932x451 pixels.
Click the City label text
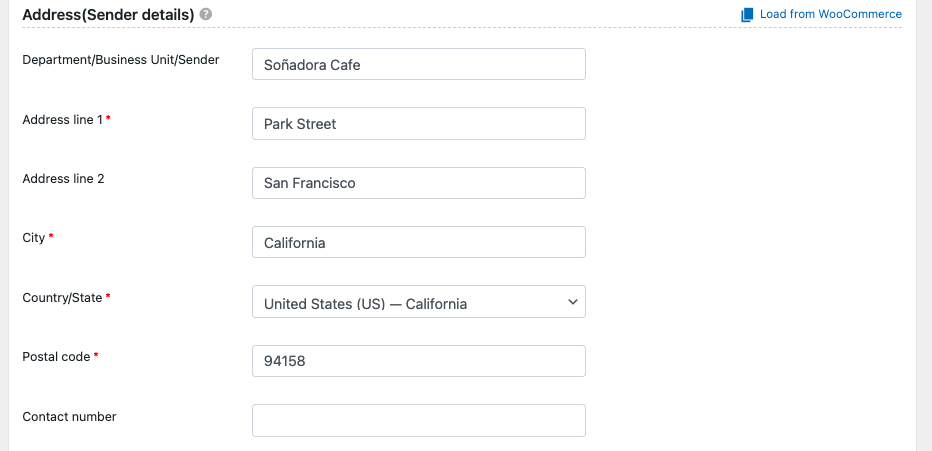(33, 238)
